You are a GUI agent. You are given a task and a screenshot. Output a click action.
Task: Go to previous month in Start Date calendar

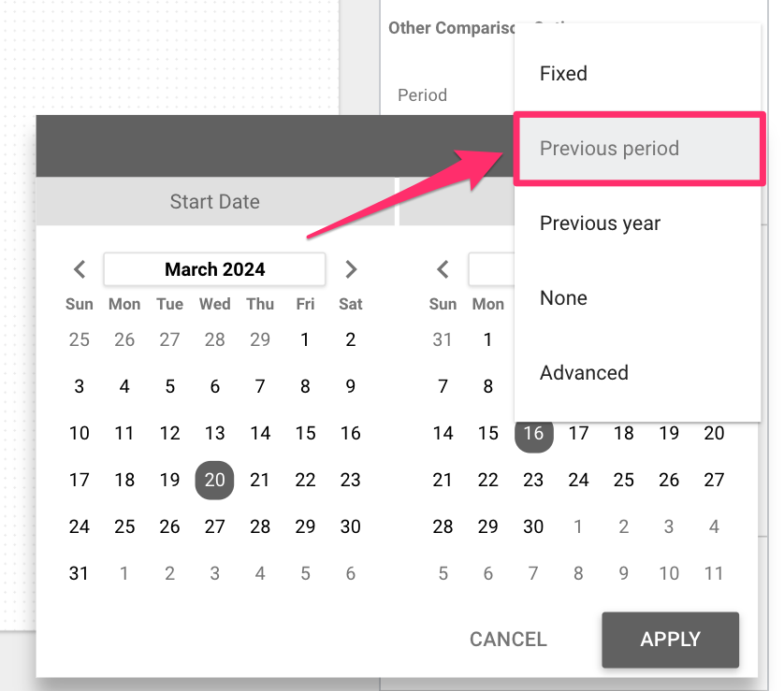[80, 269]
